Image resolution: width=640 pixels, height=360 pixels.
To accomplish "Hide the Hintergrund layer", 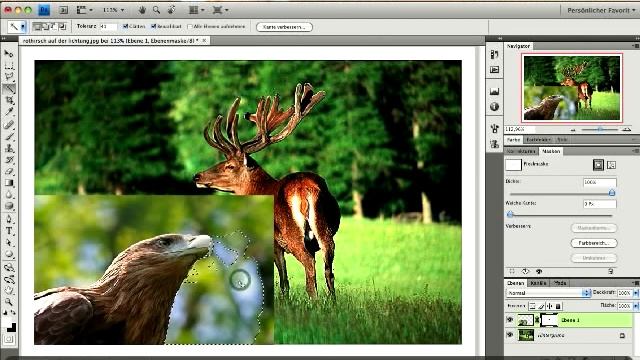I will (510, 335).
